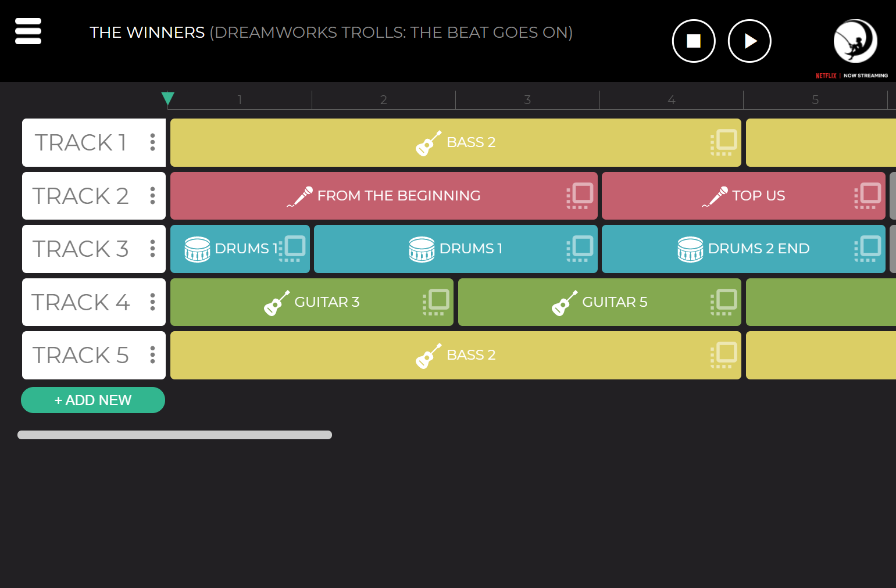Click the green playhead marker on timeline
896x588 pixels.
[x=168, y=99]
